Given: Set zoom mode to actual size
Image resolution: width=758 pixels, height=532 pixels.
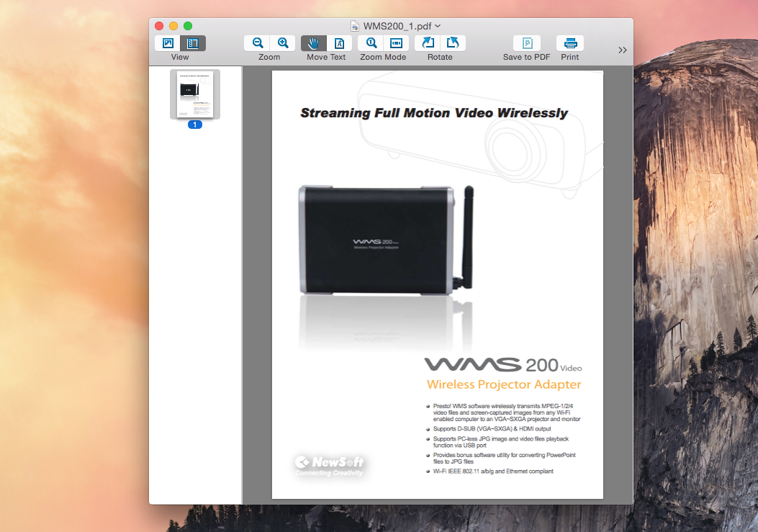Looking at the screenshot, I should pos(371,43).
